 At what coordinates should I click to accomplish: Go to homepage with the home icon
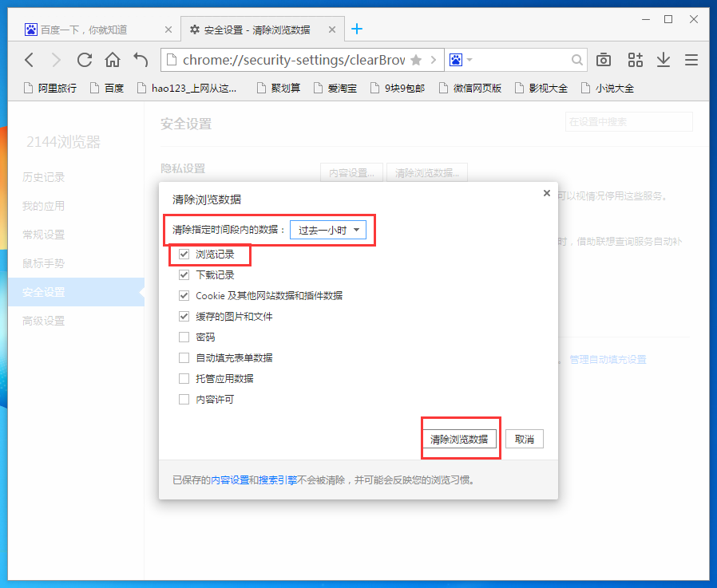[112, 59]
